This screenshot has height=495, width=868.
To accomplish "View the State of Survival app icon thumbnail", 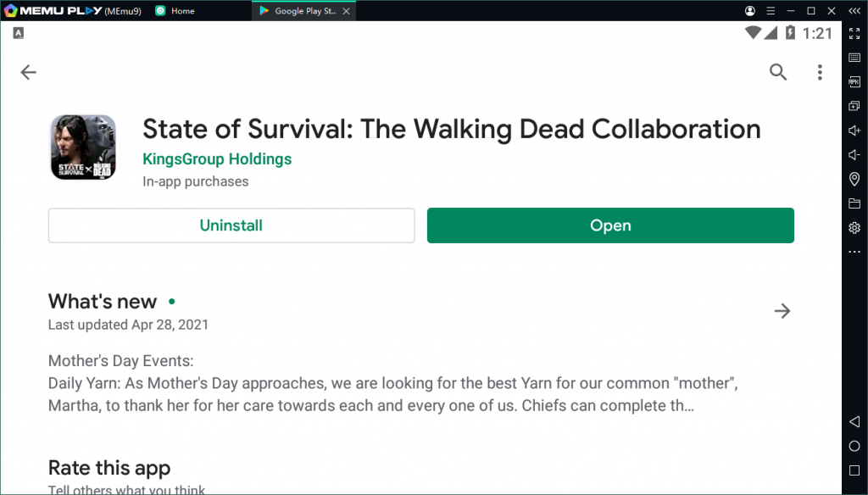I will [x=82, y=147].
